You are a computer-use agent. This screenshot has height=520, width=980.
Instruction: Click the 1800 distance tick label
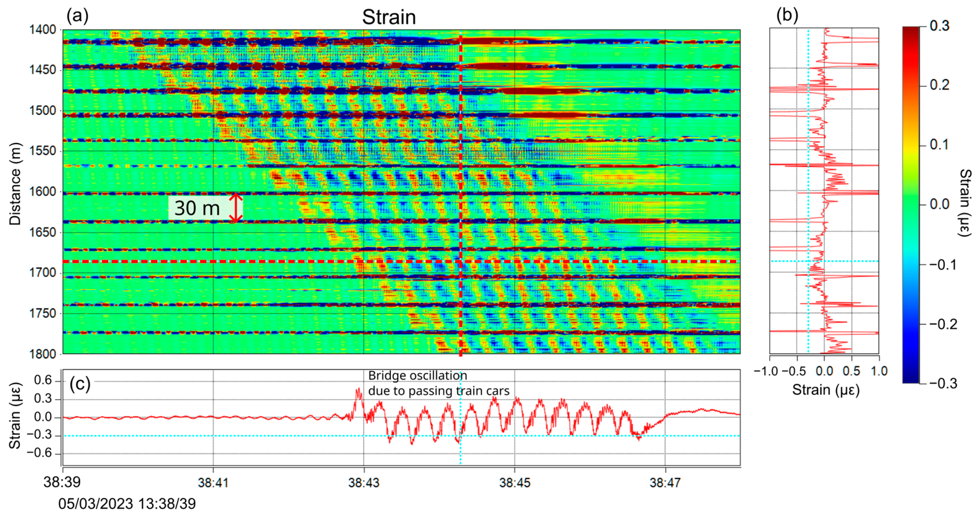pos(43,354)
